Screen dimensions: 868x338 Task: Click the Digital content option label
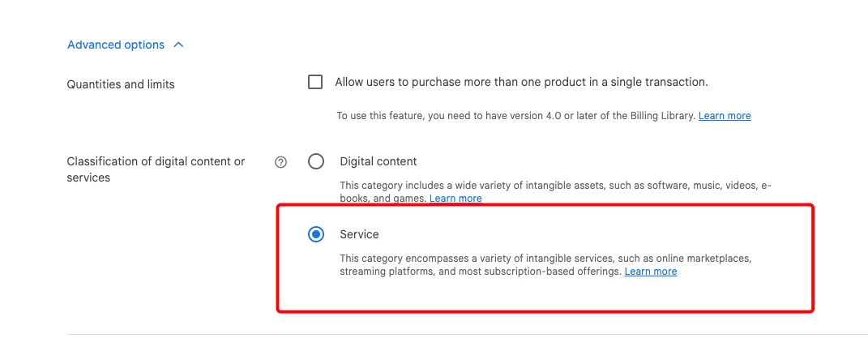point(378,161)
